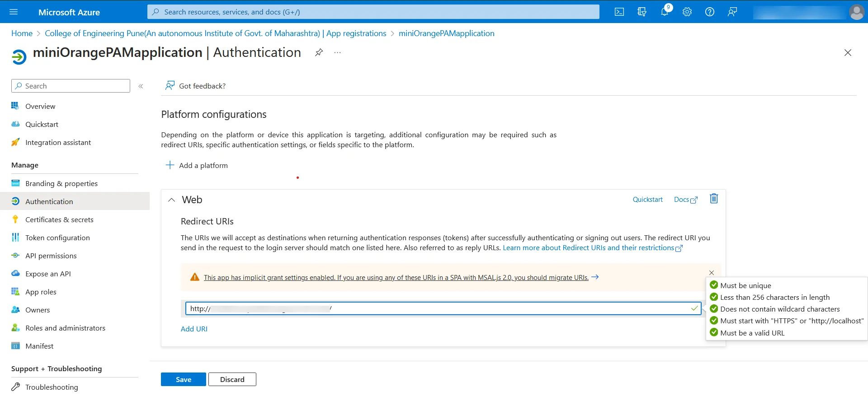The image size is (868, 396).
Task: Discard the pending changes
Action: [x=232, y=379]
